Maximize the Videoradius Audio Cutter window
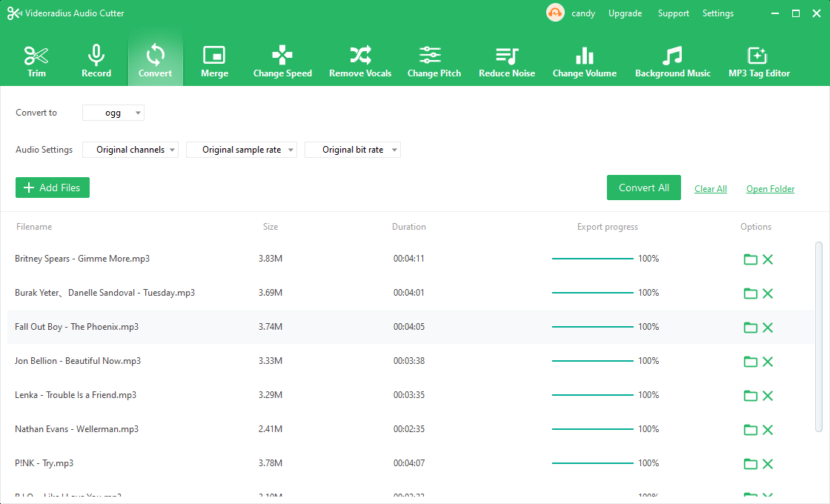Viewport: 830px width, 504px height. coord(796,13)
